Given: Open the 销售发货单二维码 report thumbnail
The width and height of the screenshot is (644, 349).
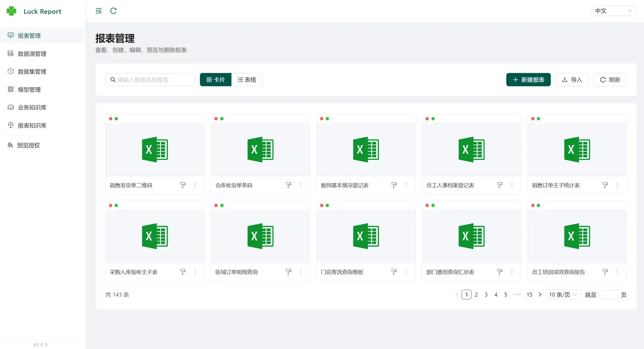Looking at the screenshot, I should [x=155, y=150].
